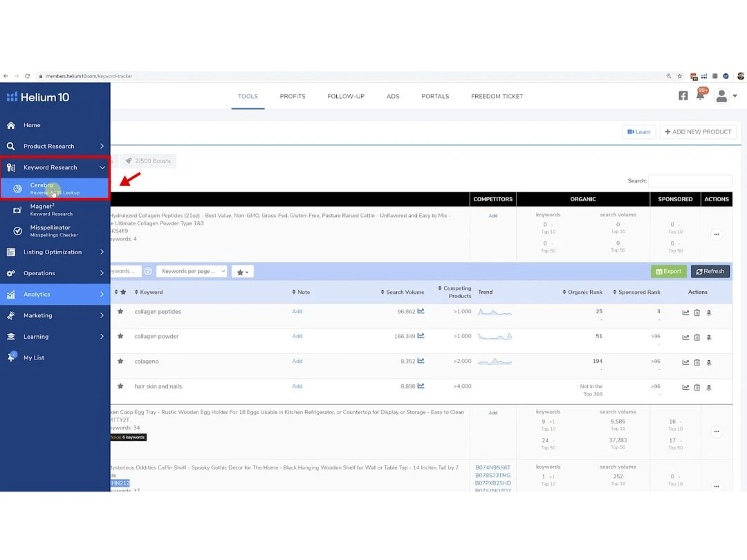The width and height of the screenshot is (747, 560).
Task: View rank graph for collagen peptides
Action: click(685, 312)
